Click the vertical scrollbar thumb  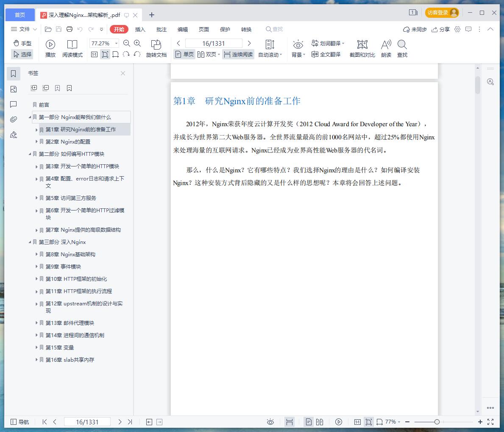[x=478, y=85]
